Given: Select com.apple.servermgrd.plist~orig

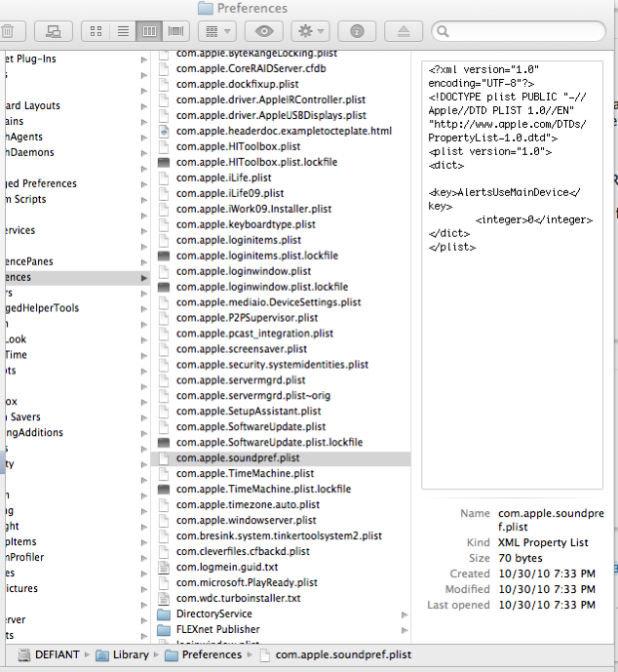Looking at the screenshot, I should (x=253, y=396).
